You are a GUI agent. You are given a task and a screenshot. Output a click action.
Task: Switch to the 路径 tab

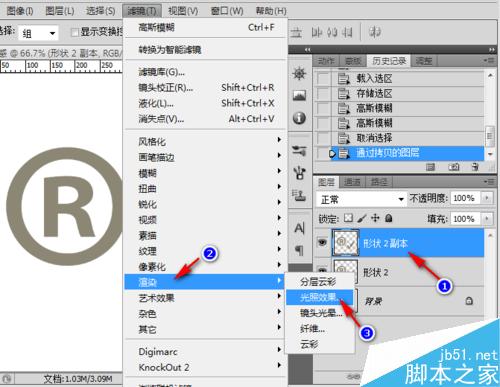coord(379,182)
